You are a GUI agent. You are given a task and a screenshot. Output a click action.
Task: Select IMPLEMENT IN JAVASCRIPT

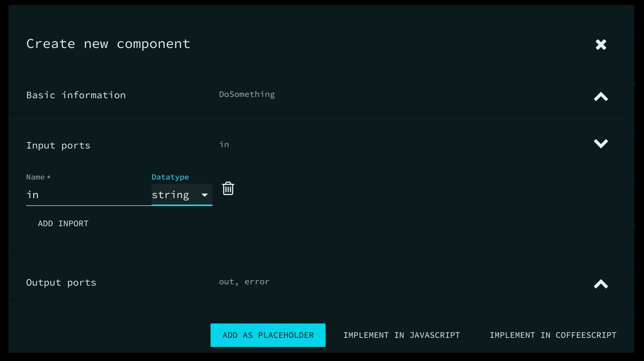coord(401,335)
